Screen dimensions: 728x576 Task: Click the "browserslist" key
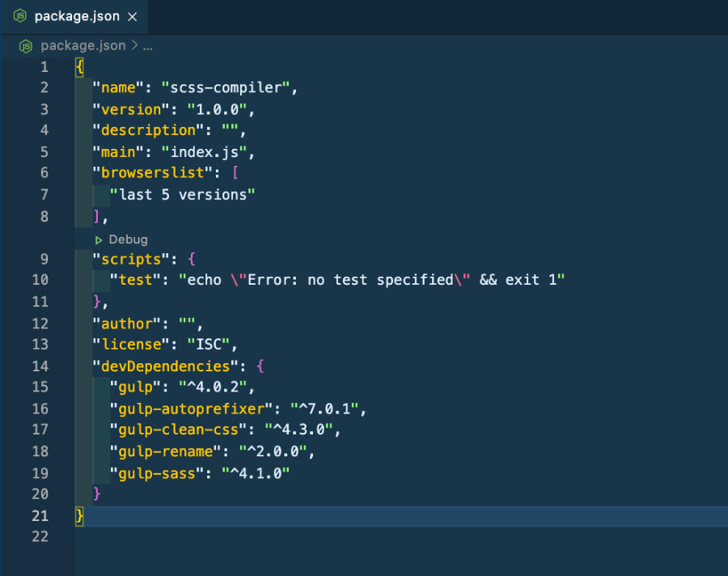coord(153,173)
